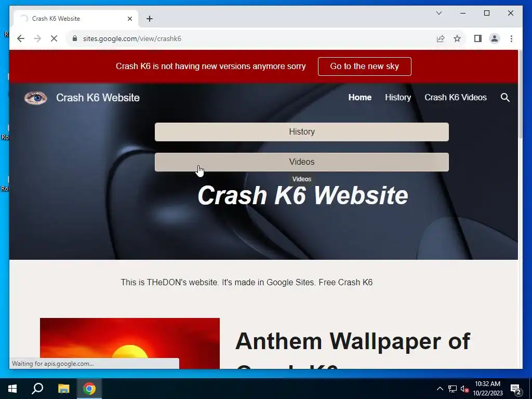532x399 pixels.
Task: Minimize the Chrome window
Action: coord(463,13)
